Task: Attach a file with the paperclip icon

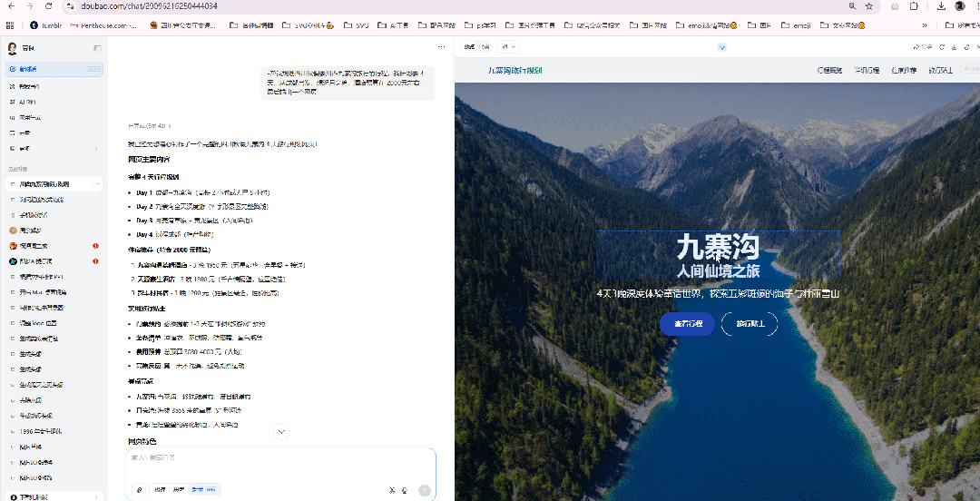Action: coord(139,490)
